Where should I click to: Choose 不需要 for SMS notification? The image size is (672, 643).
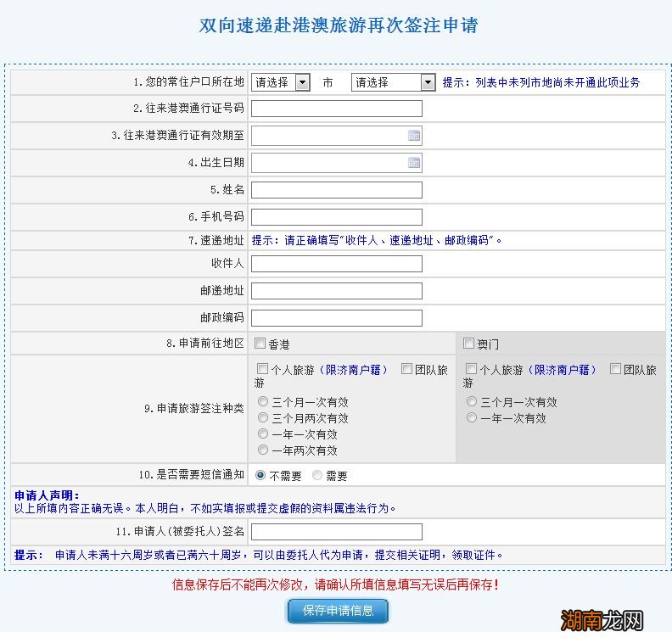click(260, 476)
